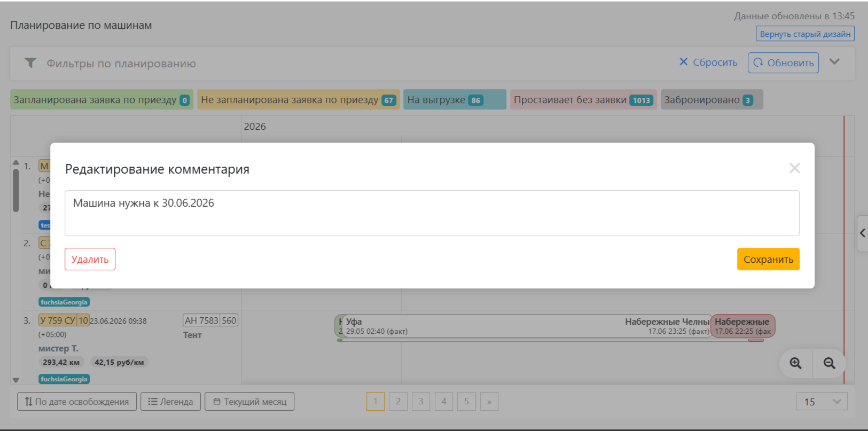Go to page 2
The height and width of the screenshot is (431, 868).
tap(398, 402)
